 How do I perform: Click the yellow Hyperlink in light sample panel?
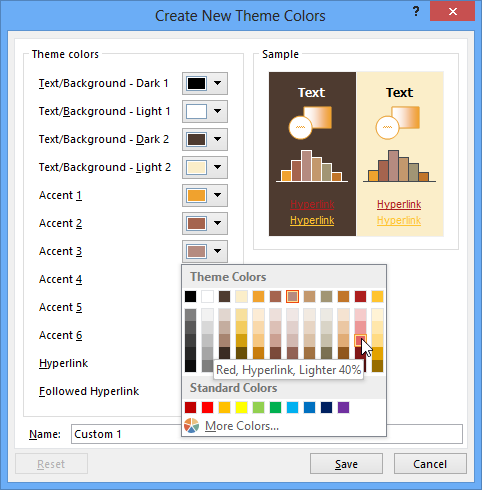(x=399, y=220)
